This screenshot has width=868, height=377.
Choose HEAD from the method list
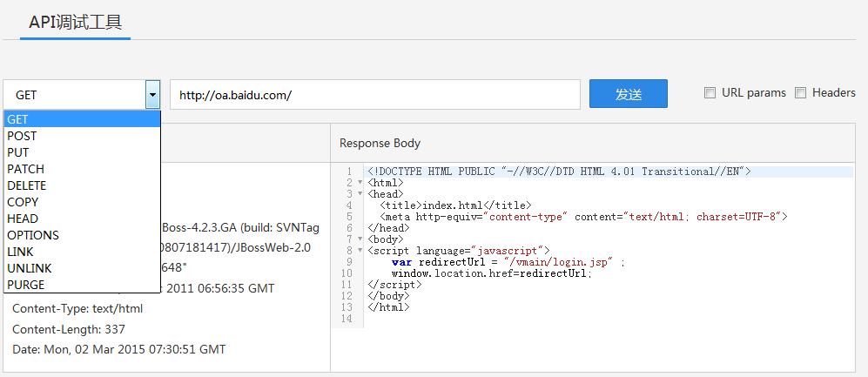tap(83, 219)
